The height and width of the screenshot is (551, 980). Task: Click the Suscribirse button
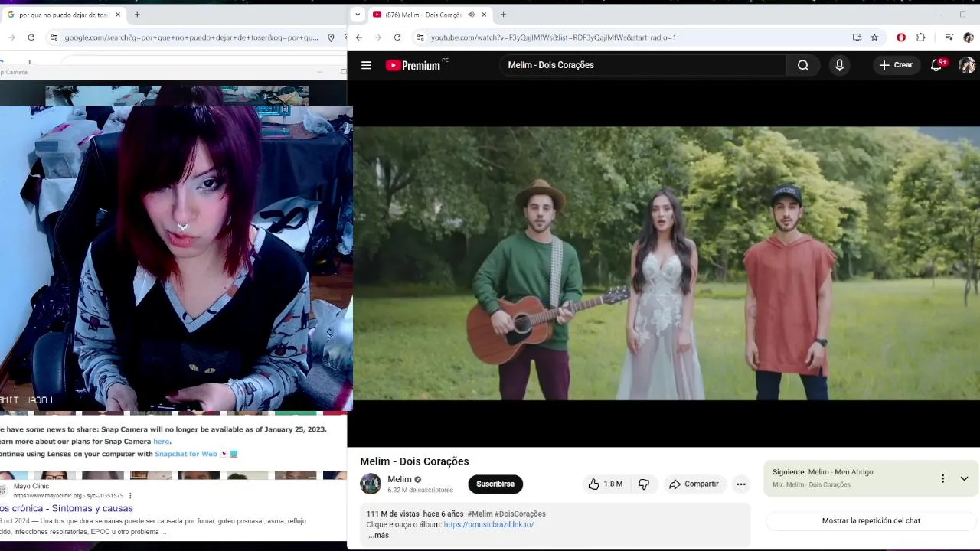click(495, 484)
